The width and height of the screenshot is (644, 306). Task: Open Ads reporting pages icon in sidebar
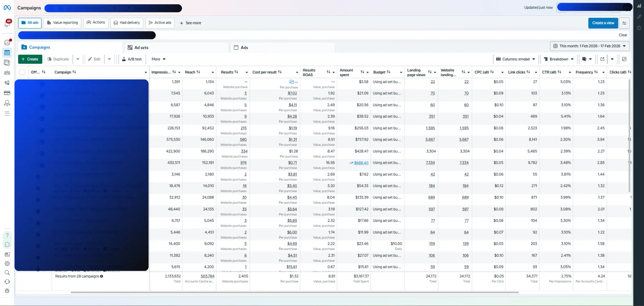tap(7, 63)
